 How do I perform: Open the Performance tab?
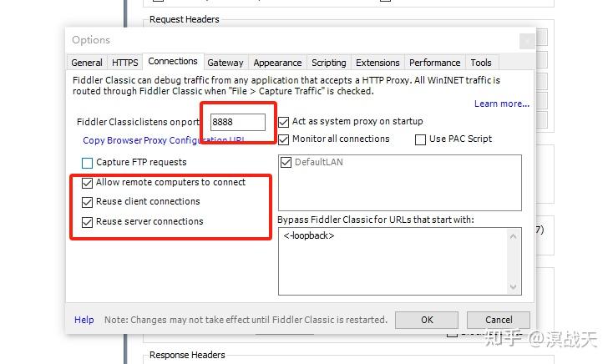[435, 63]
